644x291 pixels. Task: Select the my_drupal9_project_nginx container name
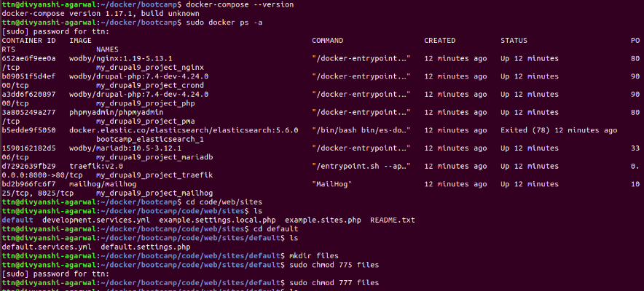point(150,67)
